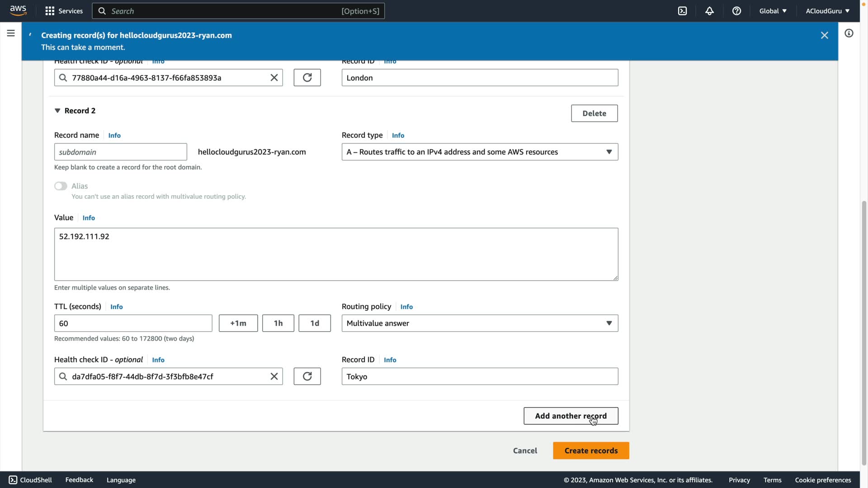
Task: Open the notifications bell
Action: coord(709,11)
